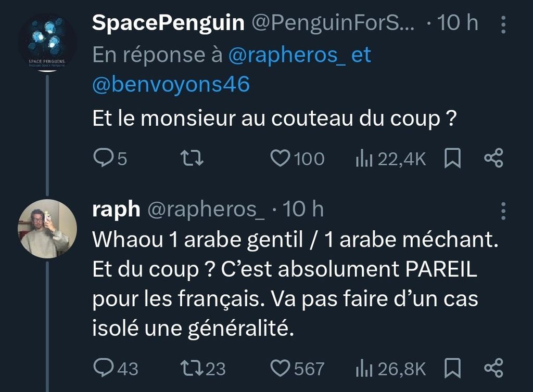View analytics of raph's tweet

coord(362,368)
